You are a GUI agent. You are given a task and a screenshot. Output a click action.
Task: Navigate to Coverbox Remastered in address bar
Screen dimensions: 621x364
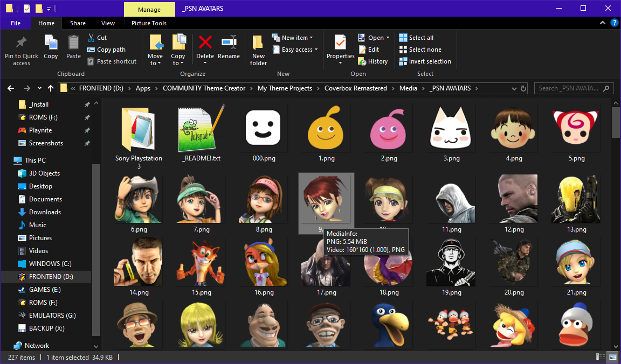[x=356, y=88]
